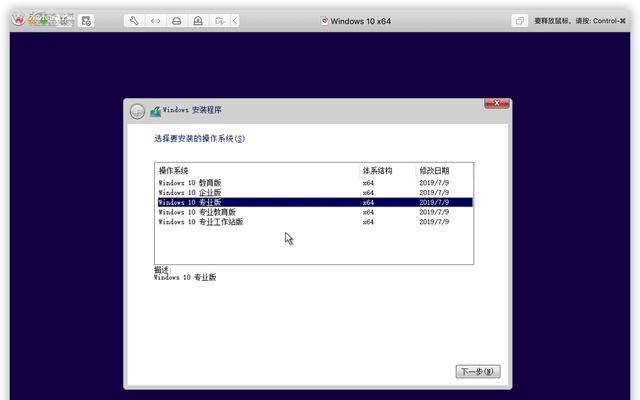Open the VM settings wrench icon

click(134, 21)
